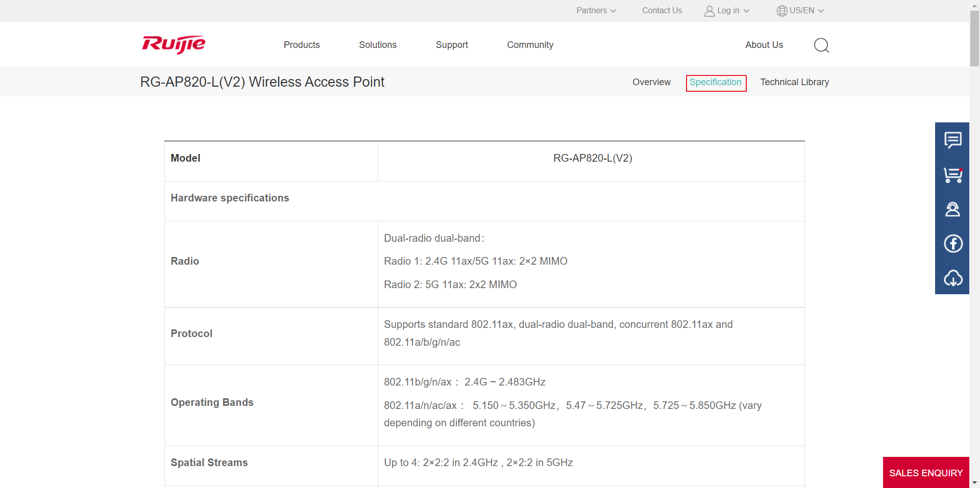The height and width of the screenshot is (488, 980).
Task: Open the search magnifier icon
Action: pyautogui.click(x=821, y=45)
